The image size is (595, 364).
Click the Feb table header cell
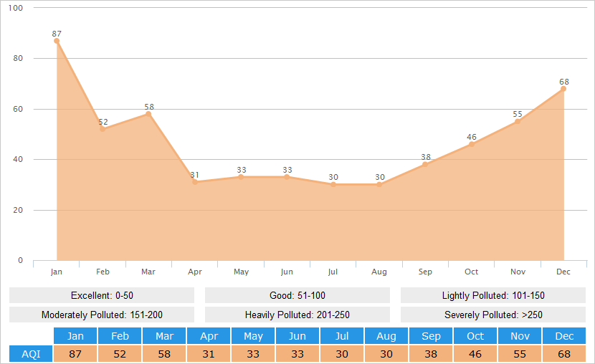120,336
